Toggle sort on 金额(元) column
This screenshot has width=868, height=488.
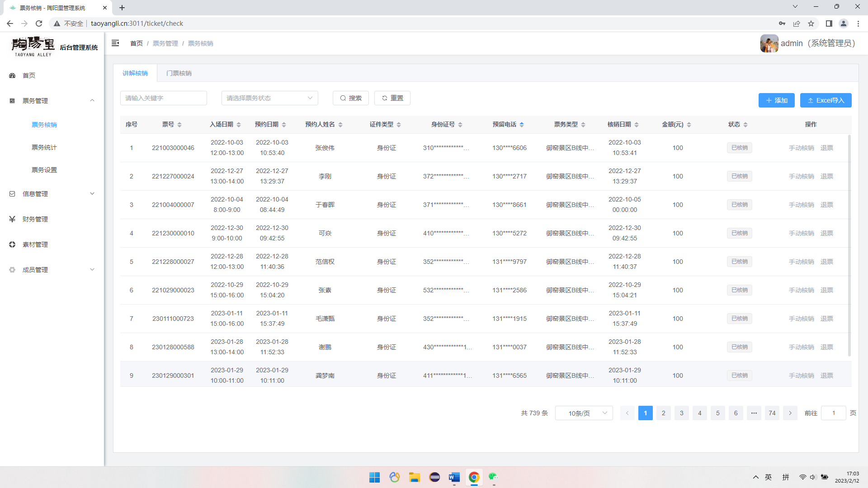coord(689,125)
